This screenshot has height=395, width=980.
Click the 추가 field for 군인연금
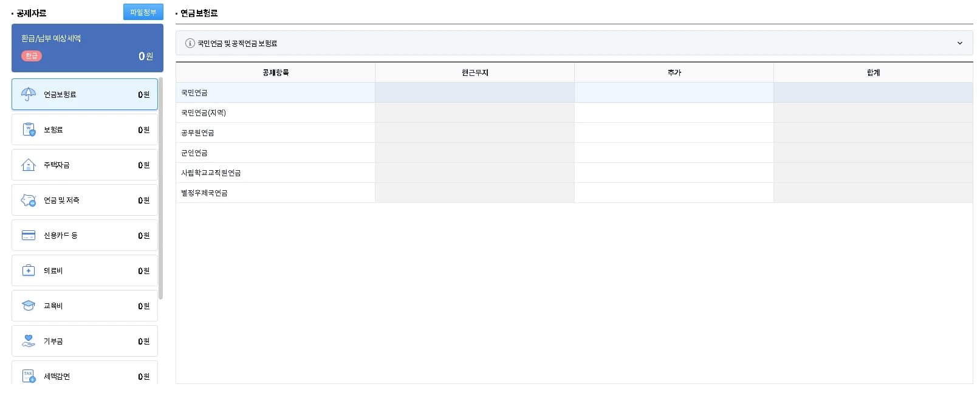coord(674,153)
